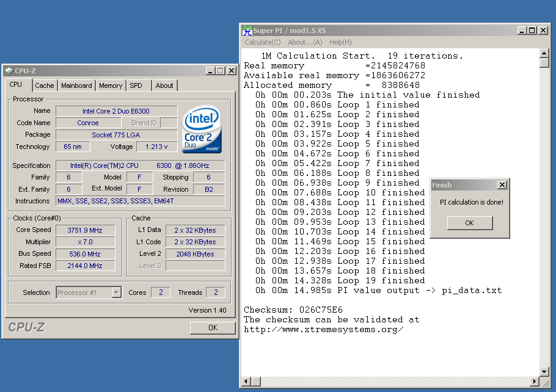The width and height of the screenshot is (556, 392).
Task: Click the Intel Core 2 Duo logo
Action: (202, 130)
